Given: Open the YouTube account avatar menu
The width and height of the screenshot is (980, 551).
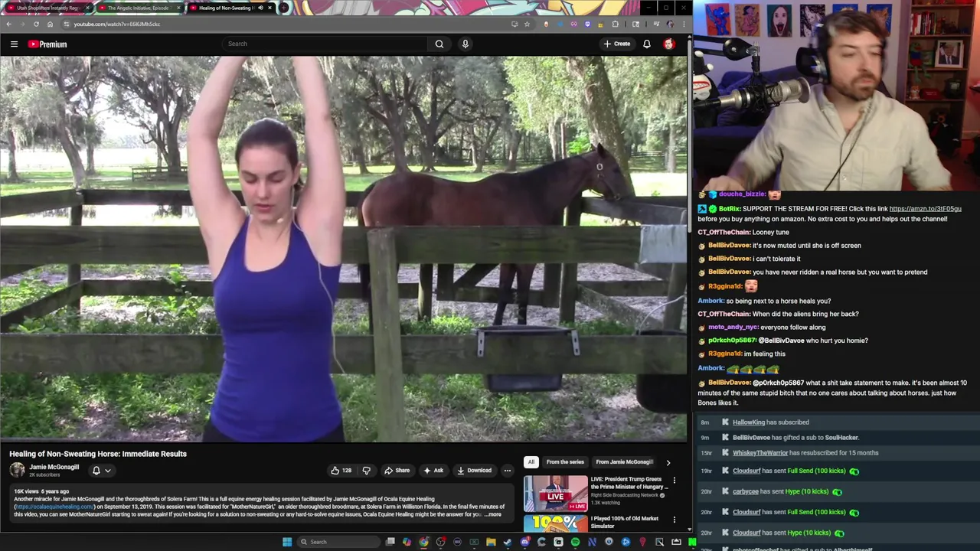Looking at the screenshot, I should click(669, 44).
